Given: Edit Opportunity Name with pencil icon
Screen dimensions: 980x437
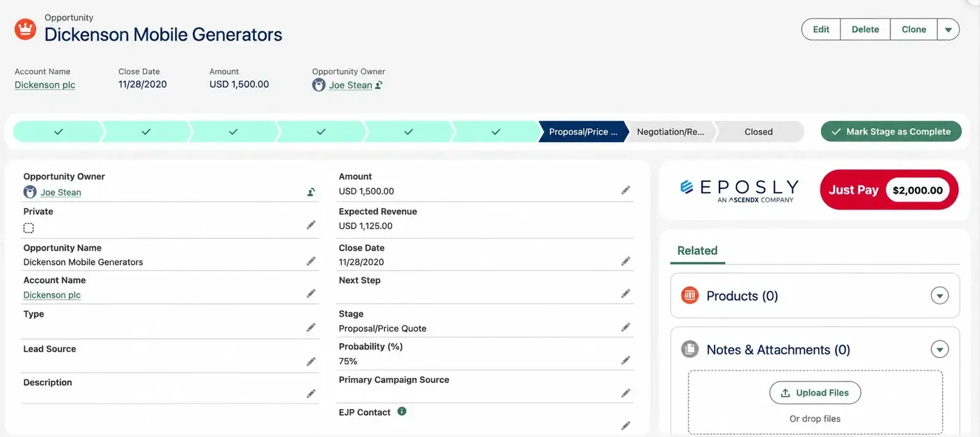Looking at the screenshot, I should point(311,261).
